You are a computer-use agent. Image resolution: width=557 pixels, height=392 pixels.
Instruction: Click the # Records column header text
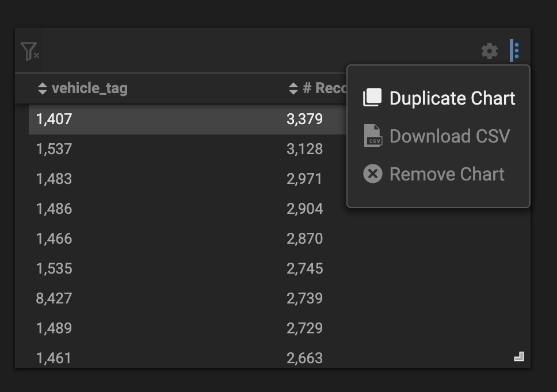click(325, 89)
